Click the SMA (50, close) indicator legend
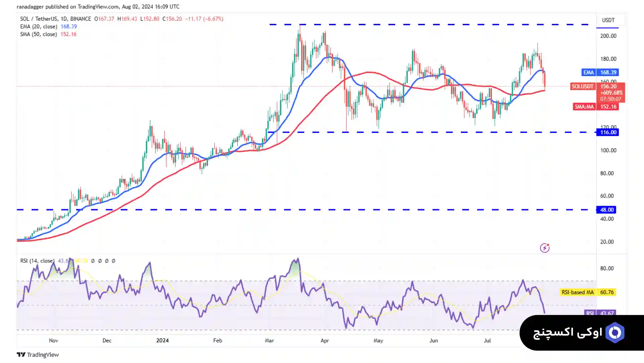The height and width of the screenshot is (363, 644). (x=48, y=34)
